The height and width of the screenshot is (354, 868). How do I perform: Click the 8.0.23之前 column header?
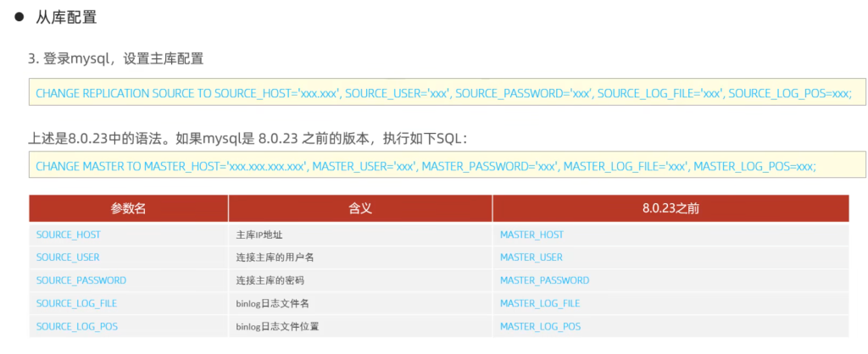(x=670, y=208)
